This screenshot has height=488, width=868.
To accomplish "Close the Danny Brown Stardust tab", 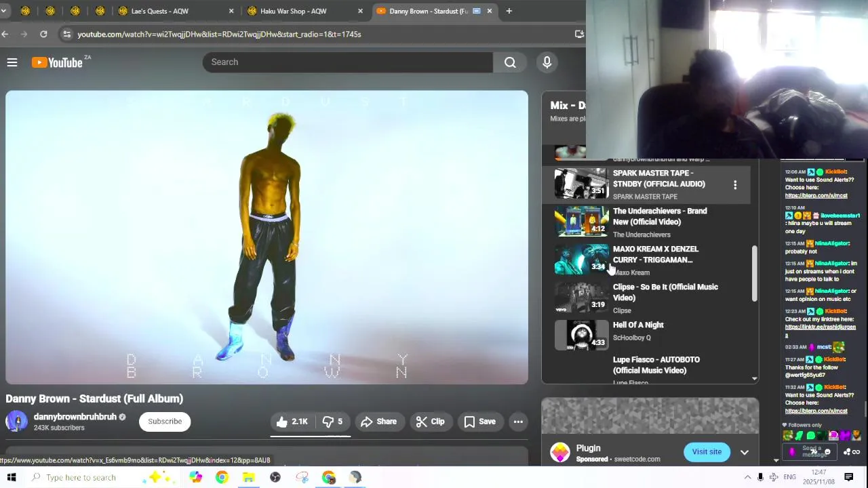I will (490, 11).
